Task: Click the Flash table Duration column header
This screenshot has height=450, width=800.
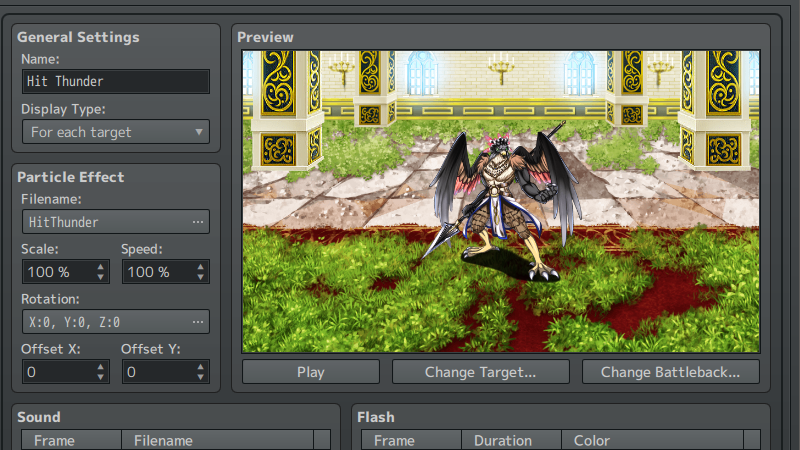Action: click(x=511, y=440)
